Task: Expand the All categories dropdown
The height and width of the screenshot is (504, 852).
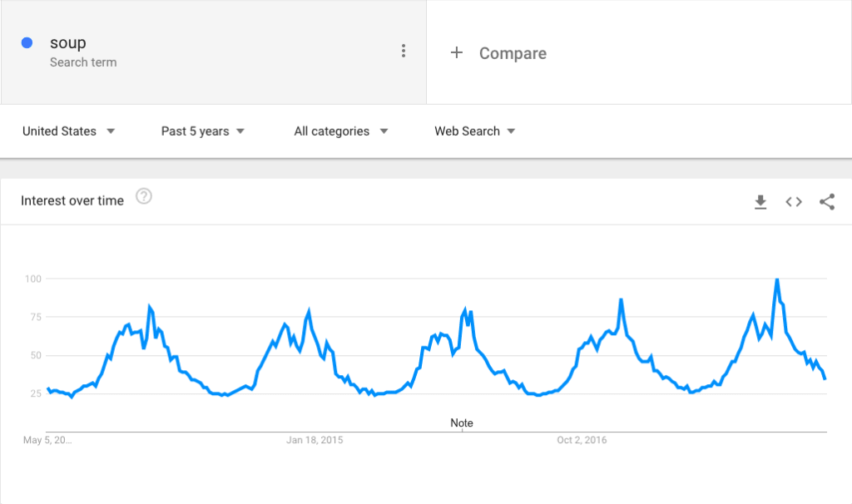Action: click(x=340, y=131)
